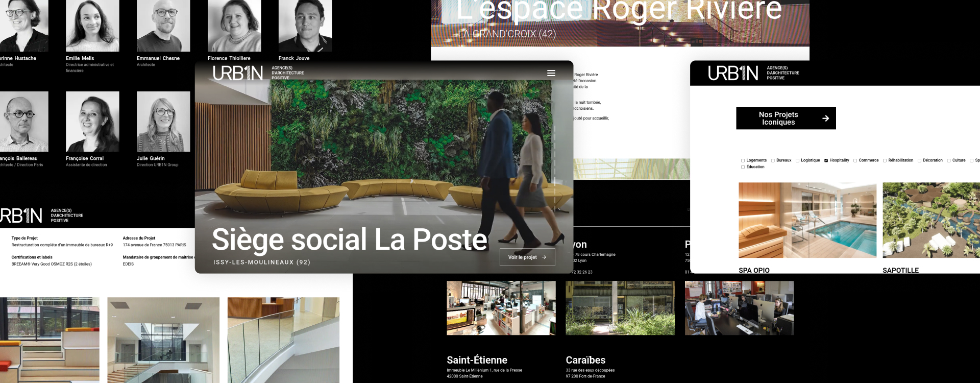Screen dimensions: 980x383
Task: Click the name 'Emilie Melis'
Action: click(80, 58)
